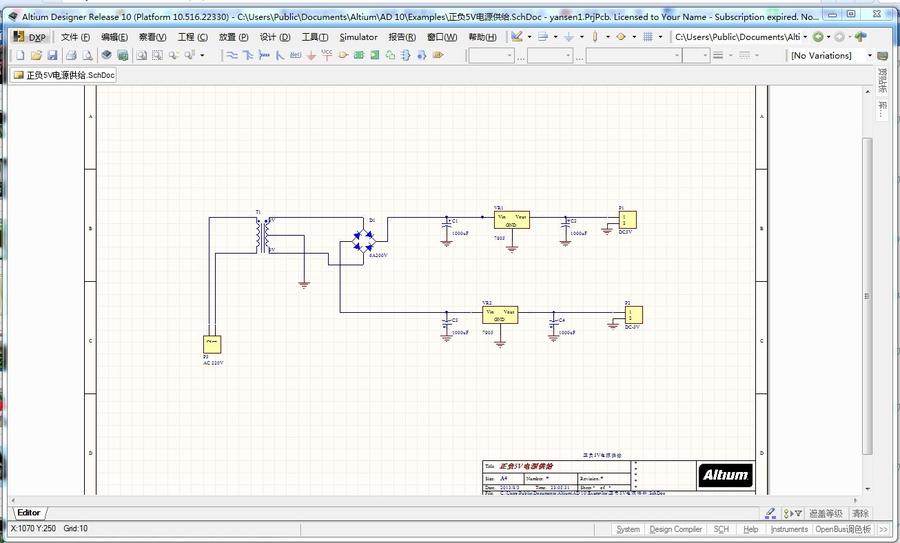
Task: Open the 设计 (D) menu
Action: pyautogui.click(x=274, y=37)
